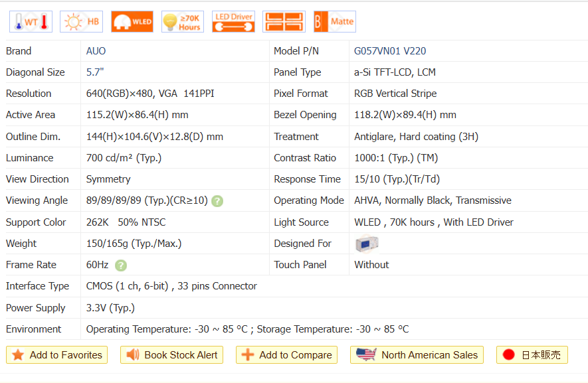
Task: Click the Designed For device thumbnail
Action: point(367,244)
